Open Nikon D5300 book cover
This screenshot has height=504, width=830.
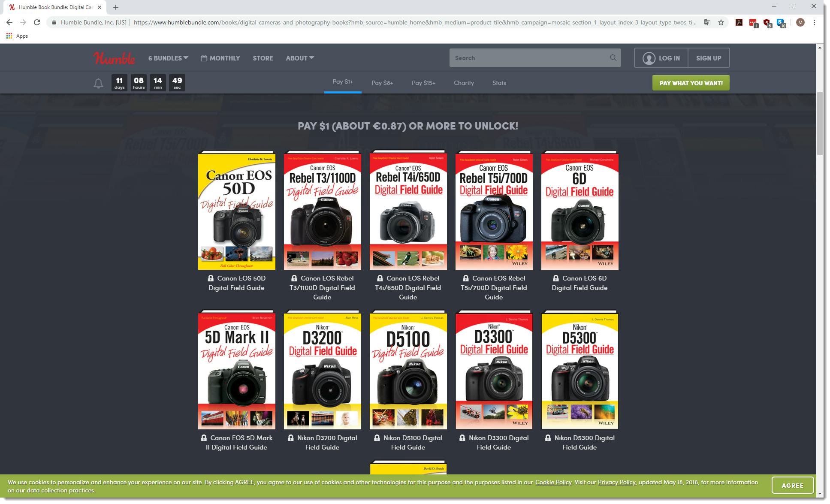pos(580,370)
